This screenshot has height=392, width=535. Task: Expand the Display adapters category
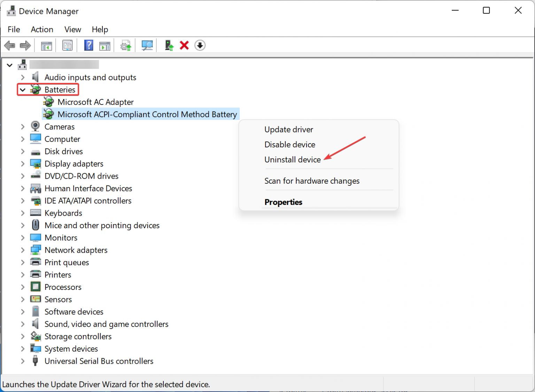pyautogui.click(x=23, y=163)
